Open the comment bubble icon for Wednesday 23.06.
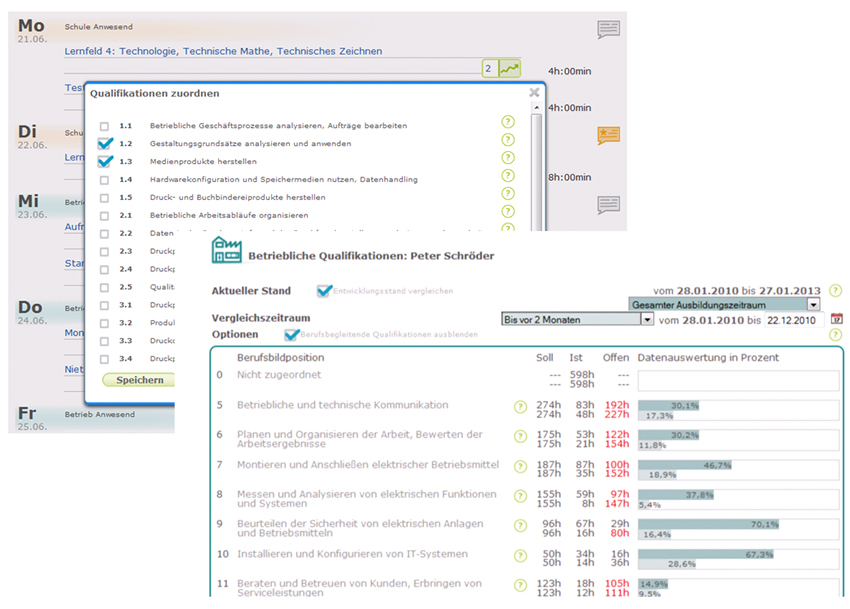Screen dimensions: 850x609 pyautogui.click(x=608, y=205)
